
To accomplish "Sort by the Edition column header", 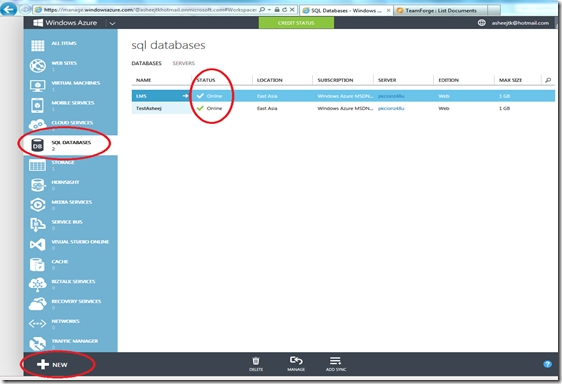I will click(x=448, y=80).
